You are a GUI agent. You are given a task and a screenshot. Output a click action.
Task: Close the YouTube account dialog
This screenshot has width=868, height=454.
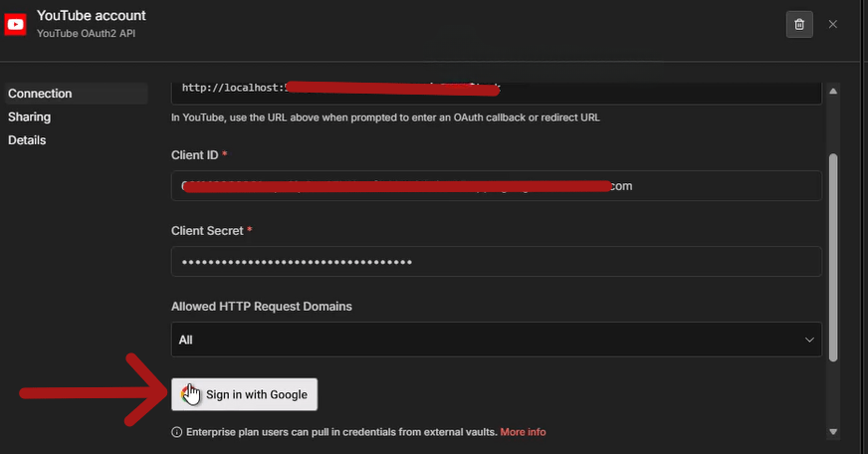tap(832, 24)
